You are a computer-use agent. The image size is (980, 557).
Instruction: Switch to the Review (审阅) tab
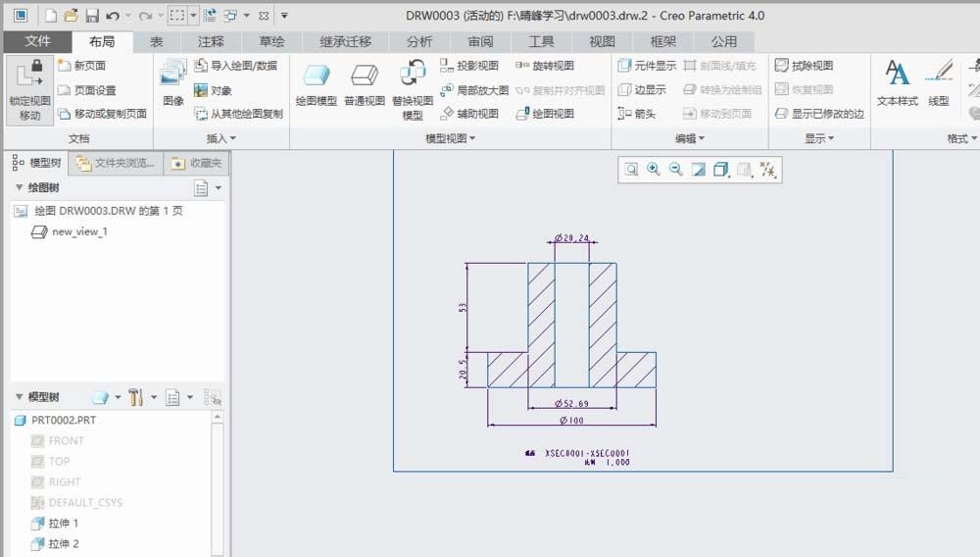[x=480, y=42]
